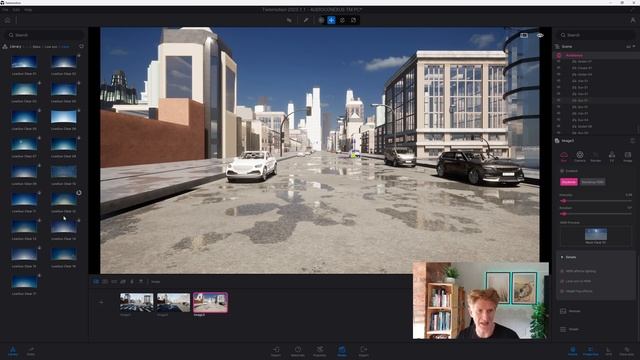Open the Render ambience tab in Properties

[596, 156]
